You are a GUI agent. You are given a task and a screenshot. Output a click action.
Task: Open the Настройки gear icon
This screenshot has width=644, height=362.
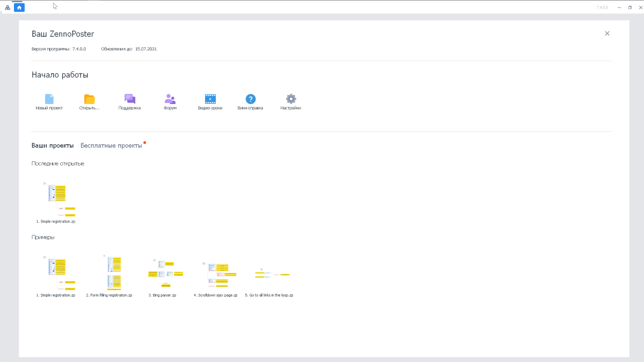(291, 99)
